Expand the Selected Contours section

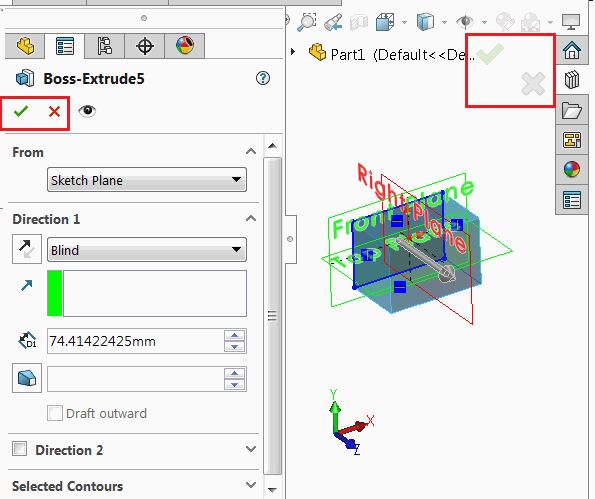point(250,485)
